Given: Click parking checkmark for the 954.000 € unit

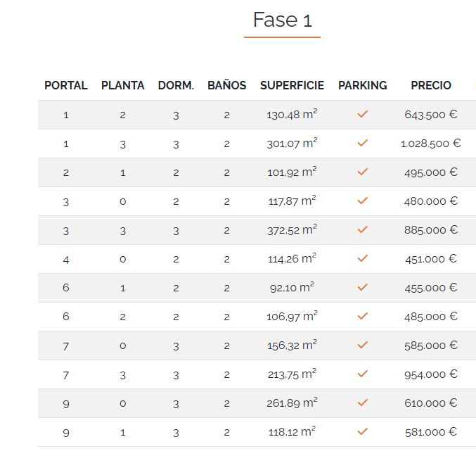Looking at the screenshot, I should (x=363, y=374).
